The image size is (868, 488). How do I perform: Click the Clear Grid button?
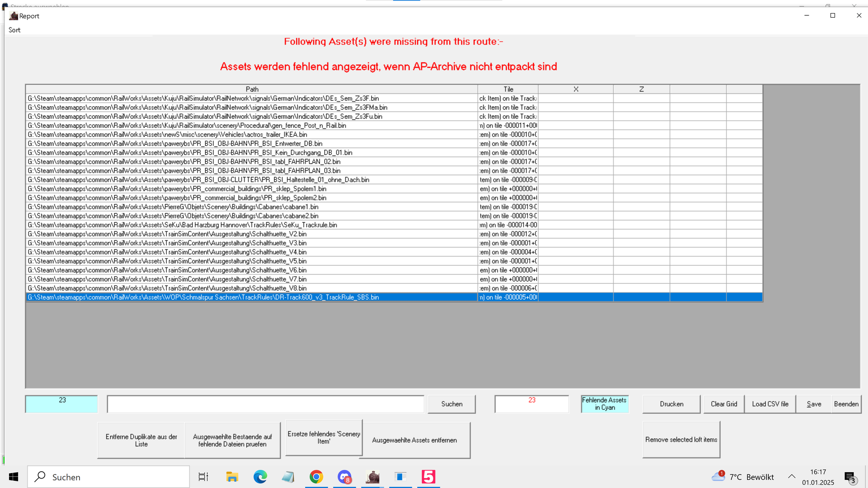point(724,404)
